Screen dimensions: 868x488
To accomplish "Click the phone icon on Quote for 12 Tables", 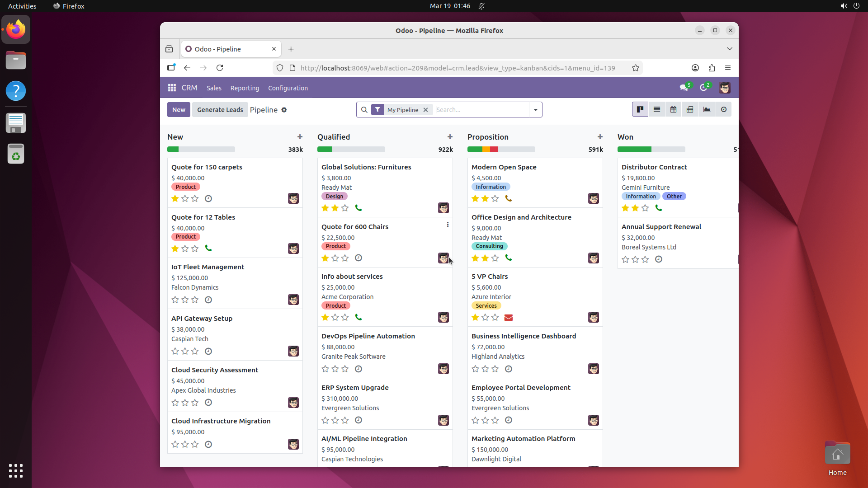I will 208,248.
